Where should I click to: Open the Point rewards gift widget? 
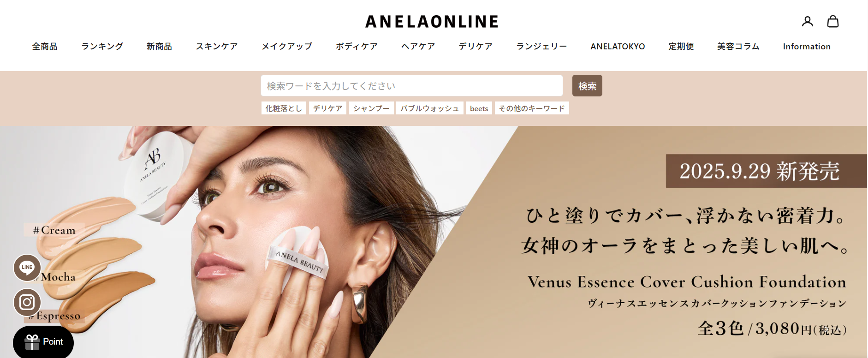pyautogui.click(x=43, y=342)
